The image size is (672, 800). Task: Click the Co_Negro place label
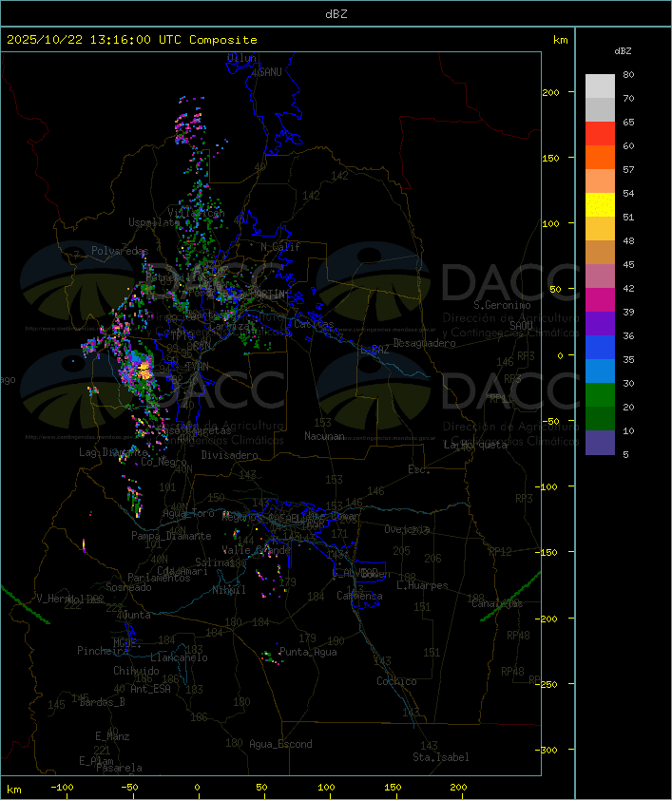pos(163,462)
